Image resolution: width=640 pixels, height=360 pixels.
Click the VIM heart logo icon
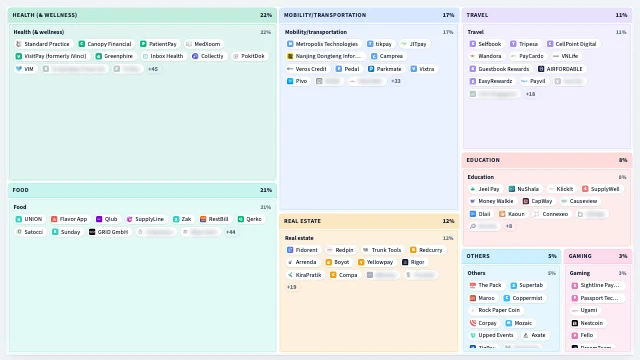click(19, 69)
